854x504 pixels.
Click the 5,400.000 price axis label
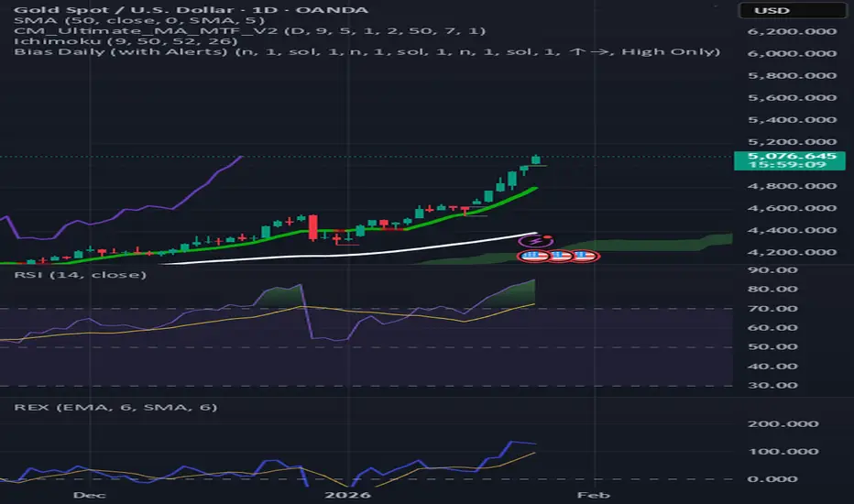click(792, 120)
